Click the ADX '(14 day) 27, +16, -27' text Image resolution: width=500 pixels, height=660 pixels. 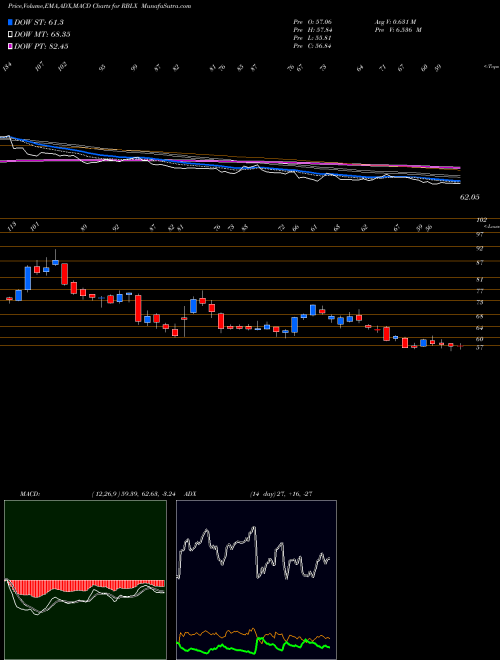click(x=281, y=494)
